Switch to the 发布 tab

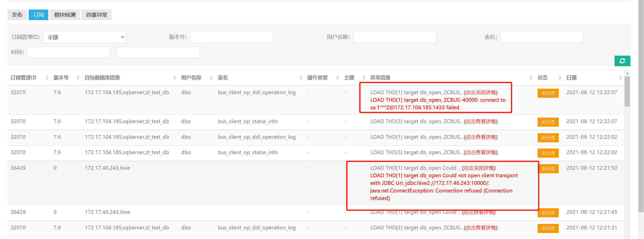click(x=17, y=15)
